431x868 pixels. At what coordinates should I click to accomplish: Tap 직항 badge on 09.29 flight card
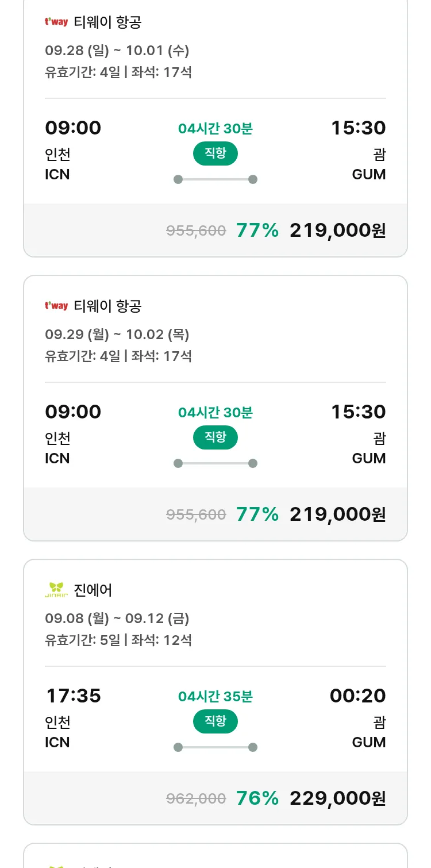pyautogui.click(x=215, y=437)
